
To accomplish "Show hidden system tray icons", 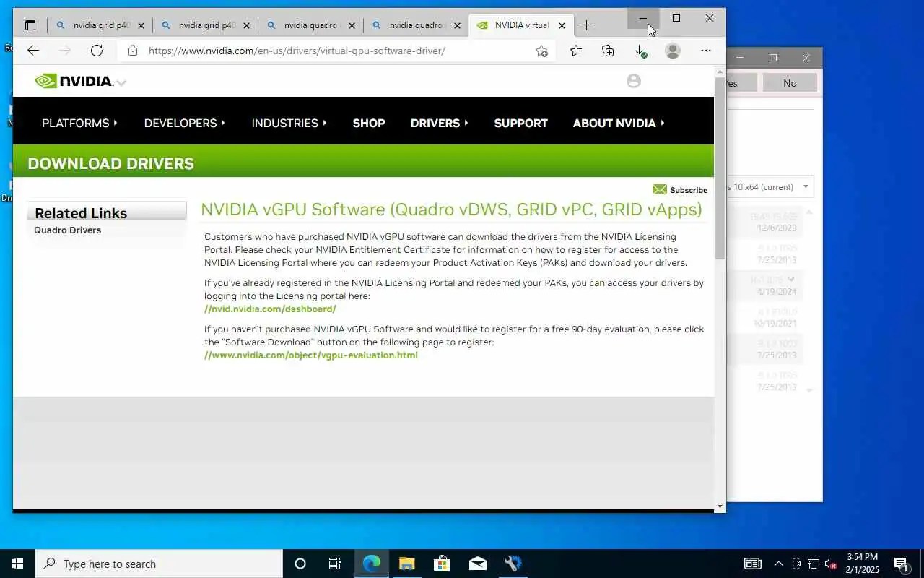I will [779, 564].
